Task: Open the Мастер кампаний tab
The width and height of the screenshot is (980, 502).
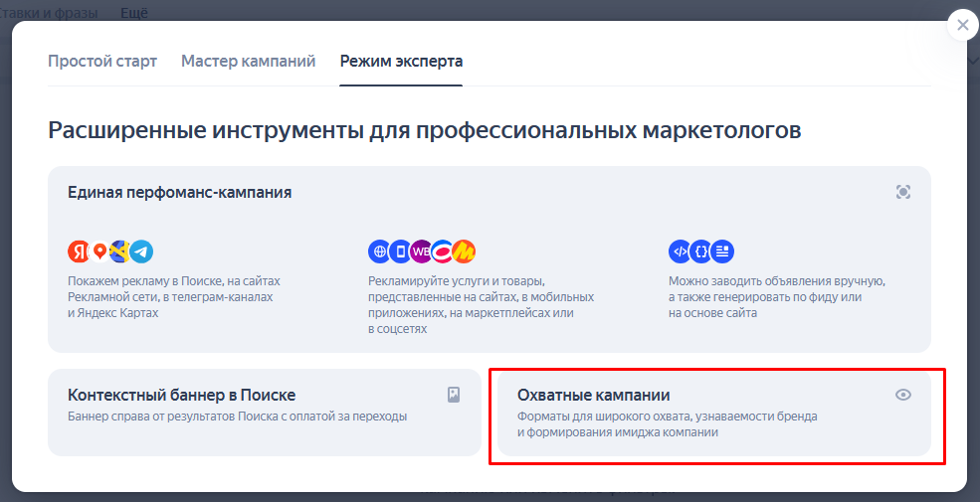Action: pos(248,62)
